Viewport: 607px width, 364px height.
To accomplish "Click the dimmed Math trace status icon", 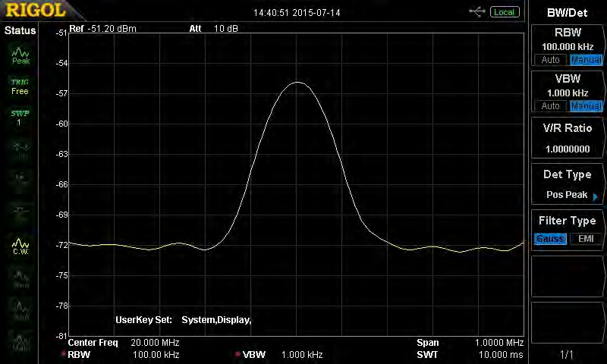I will pos(21,343).
